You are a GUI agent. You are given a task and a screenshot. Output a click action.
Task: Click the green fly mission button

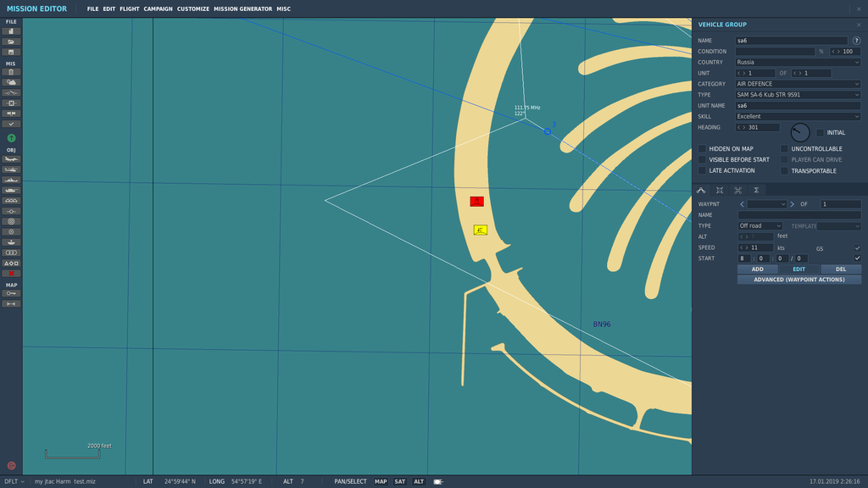(12, 137)
